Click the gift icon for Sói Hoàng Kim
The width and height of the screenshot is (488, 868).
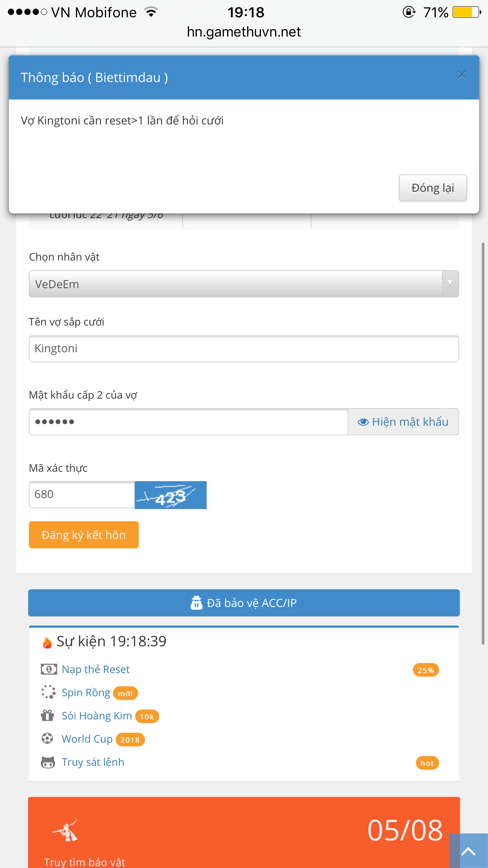[x=48, y=715]
